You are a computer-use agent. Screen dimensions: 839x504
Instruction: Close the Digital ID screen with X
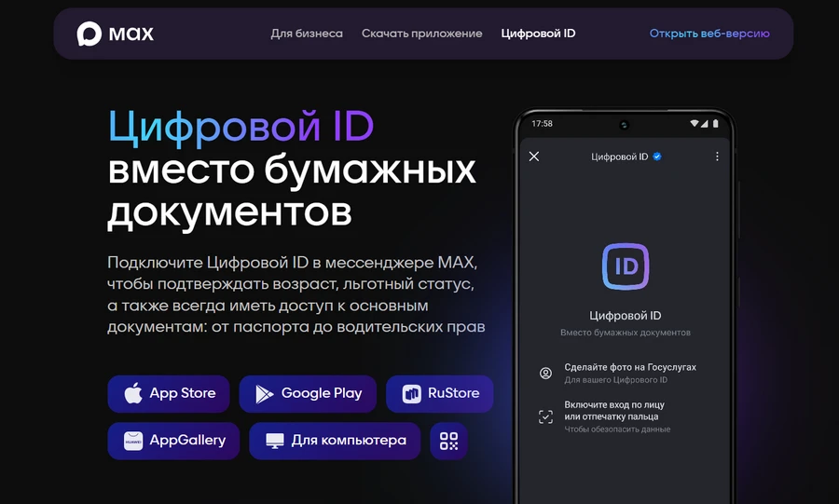pyautogui.click(x=534, y=157)
